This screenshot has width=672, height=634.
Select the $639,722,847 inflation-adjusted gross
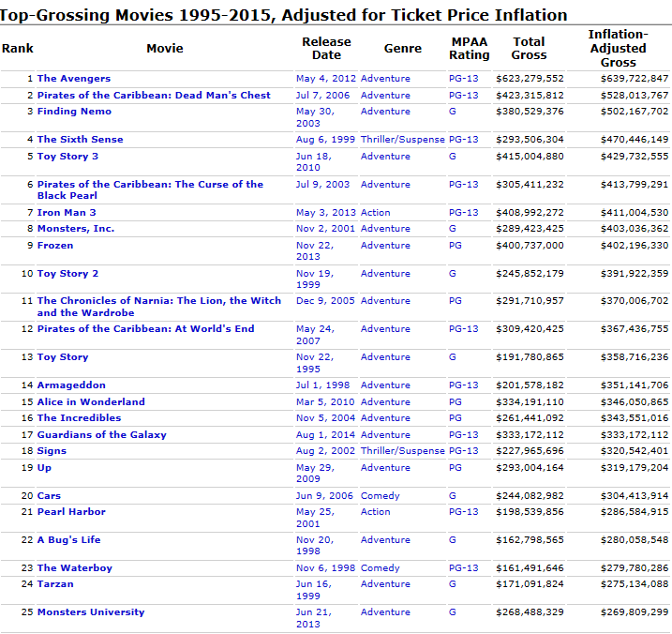(x=635, y=79)
